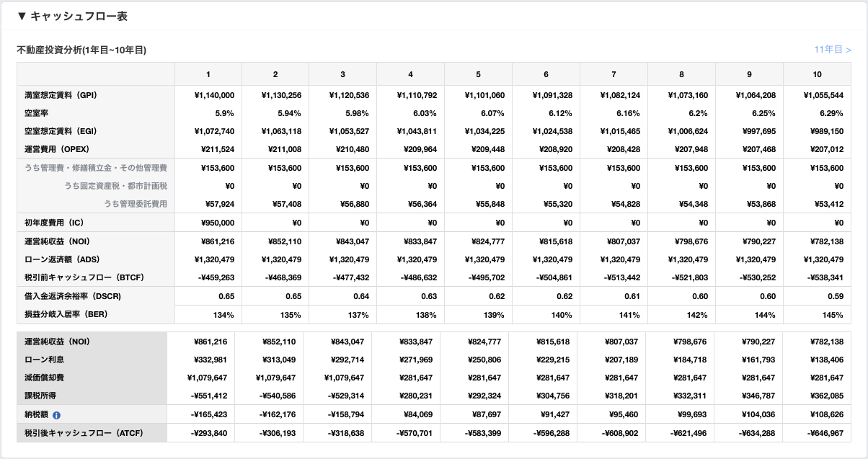Open the 11年目 > link

(x=833, y=50)
